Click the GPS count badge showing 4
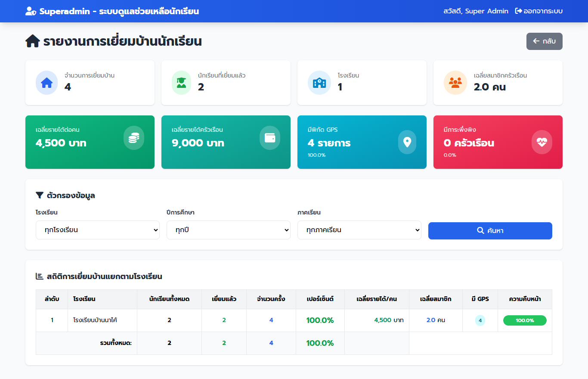Screen dimensions: 588x379 click(x=480, y=320)
